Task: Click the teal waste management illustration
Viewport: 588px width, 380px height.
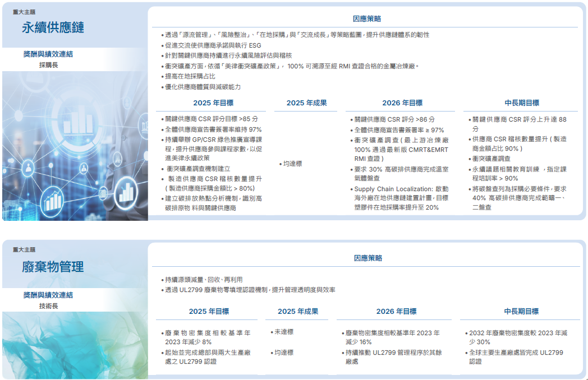Action: click(x=75, y=345)
